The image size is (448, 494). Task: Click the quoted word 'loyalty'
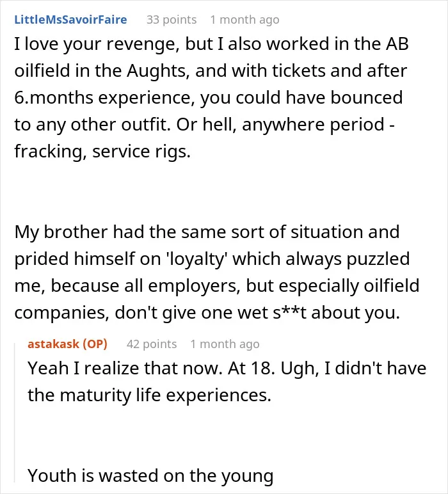(197, 259)
